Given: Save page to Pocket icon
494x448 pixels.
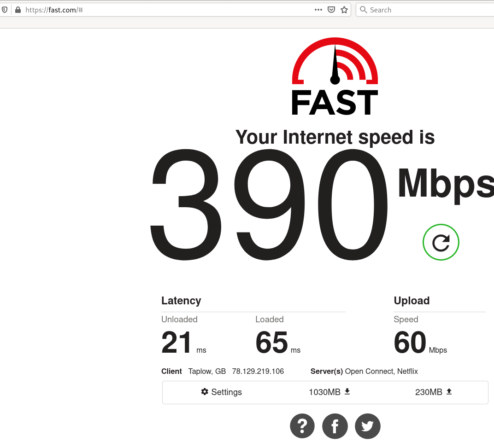Looking at the screenshot, I should (x=331, y=10).
